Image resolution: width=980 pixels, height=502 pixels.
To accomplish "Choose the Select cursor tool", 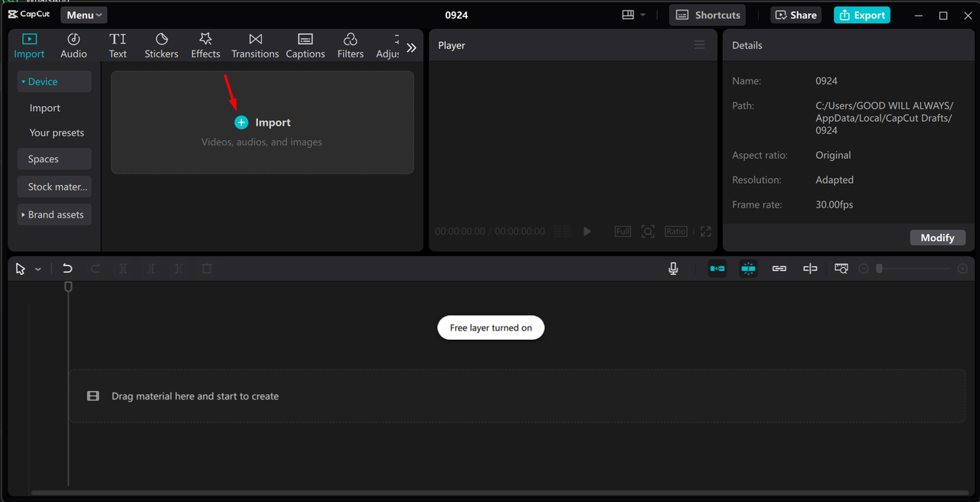I will (x=21, y=269).
